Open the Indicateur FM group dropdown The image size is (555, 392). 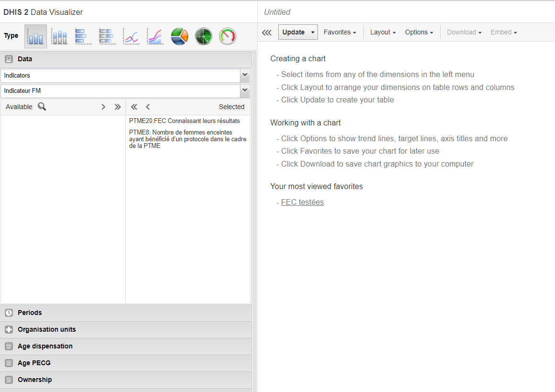click(245, 90)
